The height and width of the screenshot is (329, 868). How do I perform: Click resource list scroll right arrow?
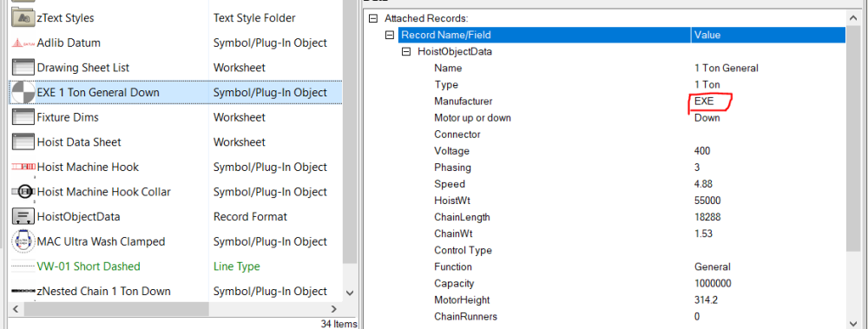(334, 308)
